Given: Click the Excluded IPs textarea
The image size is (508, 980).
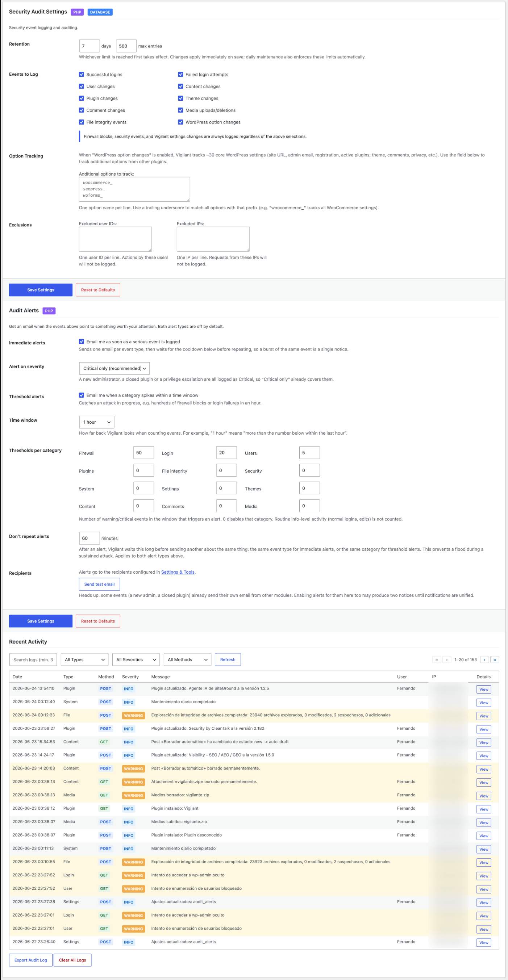Looking at the screenshot, I should 213,239.
